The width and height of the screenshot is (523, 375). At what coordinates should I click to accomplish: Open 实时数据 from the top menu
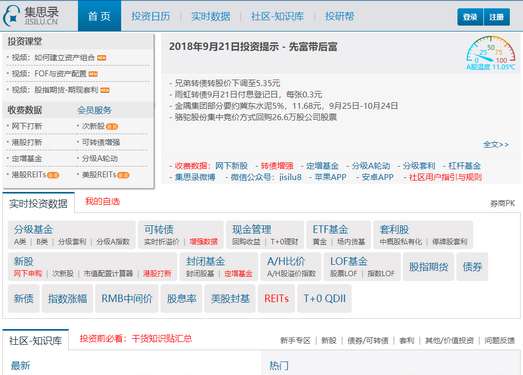211,16
